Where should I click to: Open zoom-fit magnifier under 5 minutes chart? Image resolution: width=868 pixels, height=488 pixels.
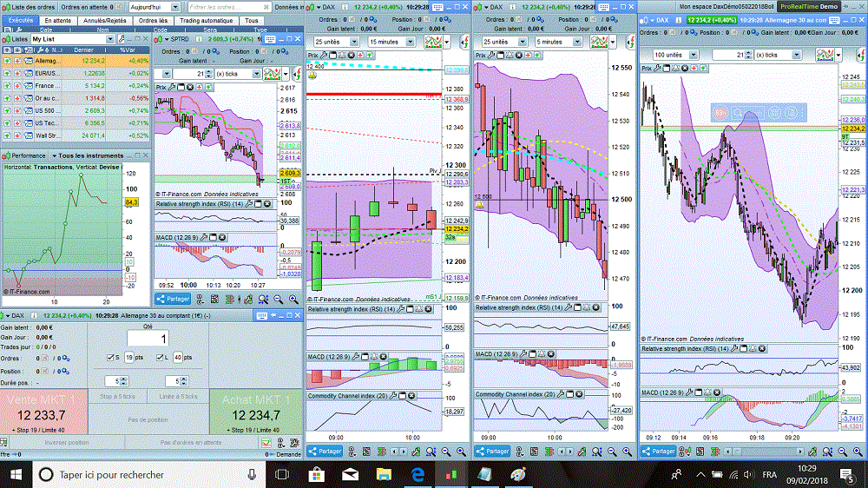pyautogui.click(x=596, y=452)
